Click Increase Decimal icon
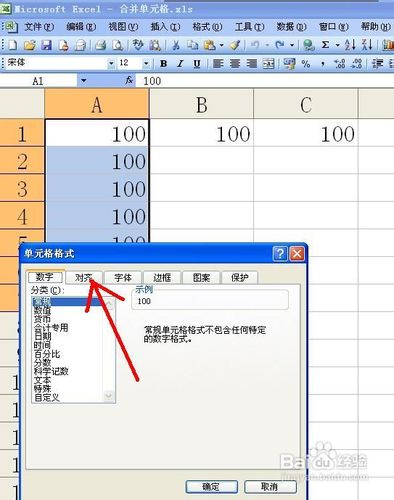The height and width of the screenshot is (500, 394). [x=340, y=63]
